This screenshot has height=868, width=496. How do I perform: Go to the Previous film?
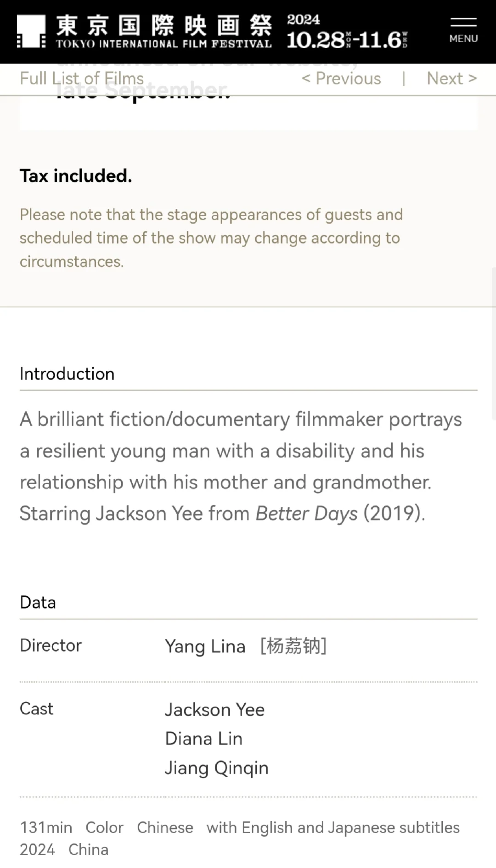point(341,78)
